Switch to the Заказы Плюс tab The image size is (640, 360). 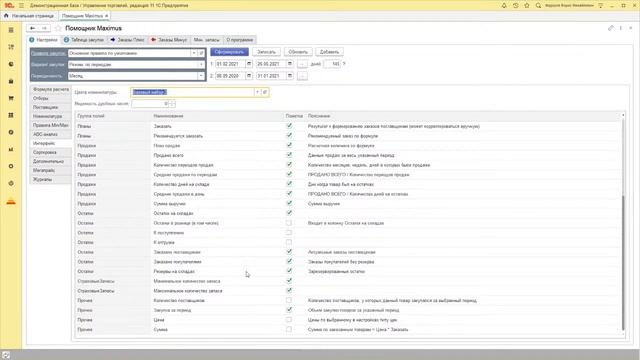click(127, 40)
